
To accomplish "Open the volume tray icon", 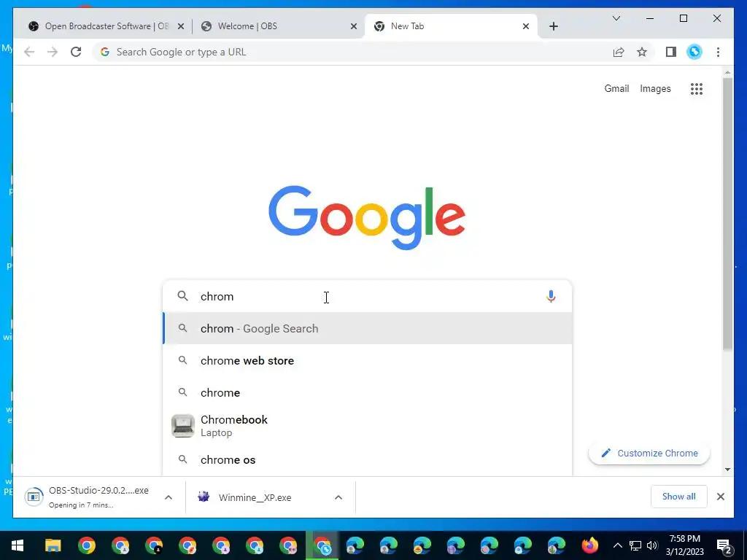I will coord(652,545).
